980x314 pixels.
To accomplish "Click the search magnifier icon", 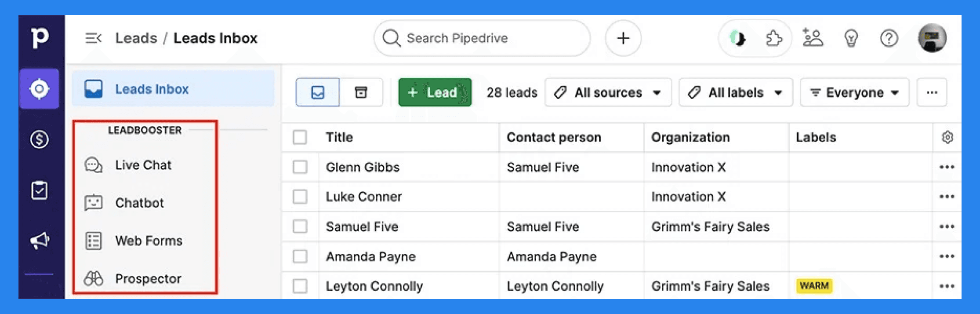I will [391, 38].
